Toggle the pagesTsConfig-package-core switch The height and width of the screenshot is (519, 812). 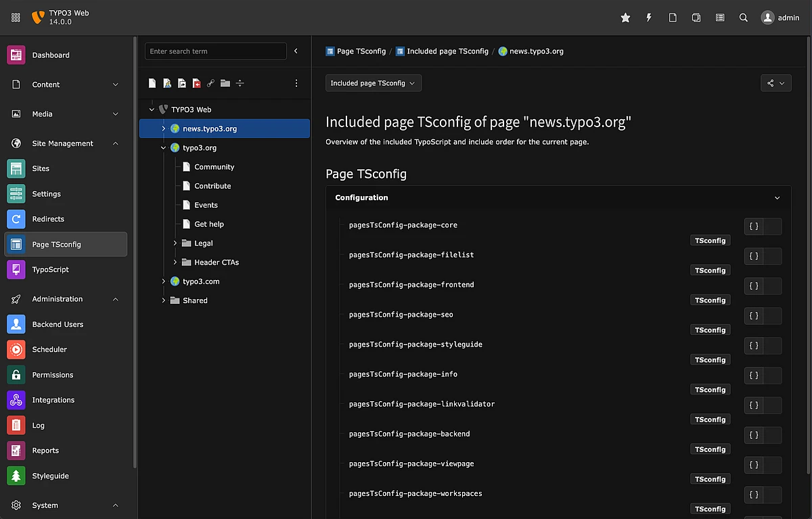763,227
